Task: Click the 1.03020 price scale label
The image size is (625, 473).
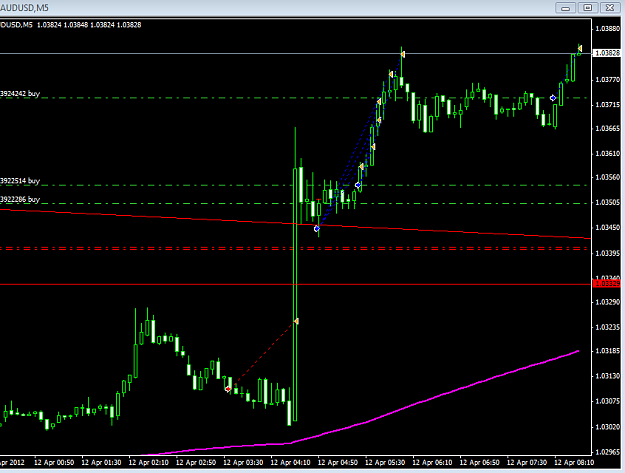Action: 607,427
